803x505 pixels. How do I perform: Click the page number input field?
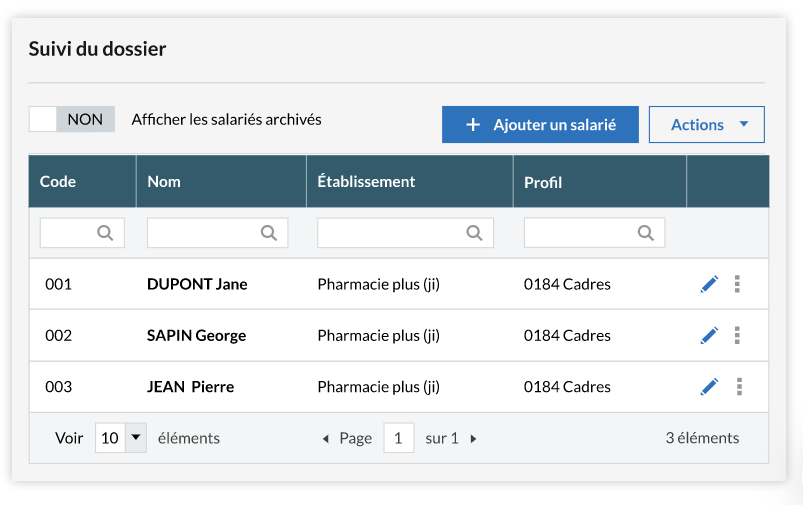click(398, 438)
